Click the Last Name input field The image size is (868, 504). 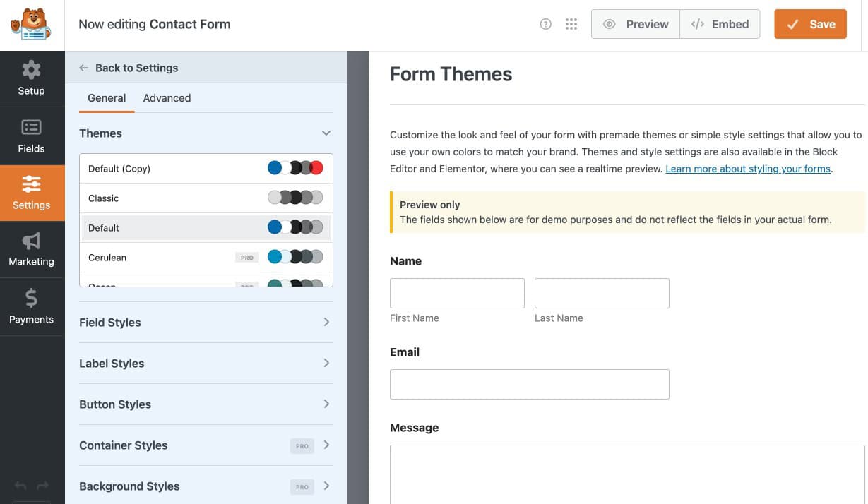[602, 293]
